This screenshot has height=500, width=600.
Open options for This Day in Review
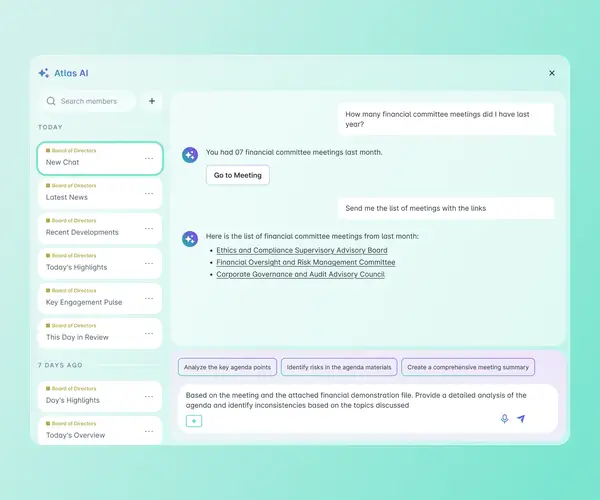pyautogui.click(x=149, y=334)
